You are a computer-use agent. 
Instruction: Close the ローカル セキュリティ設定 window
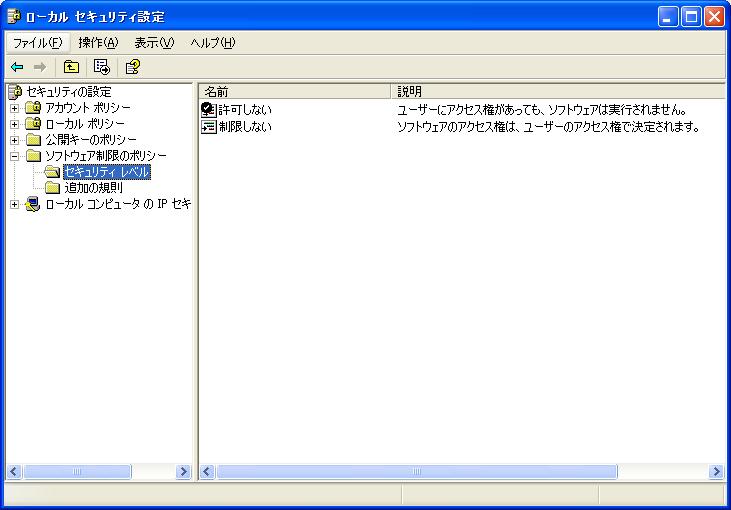714,17
